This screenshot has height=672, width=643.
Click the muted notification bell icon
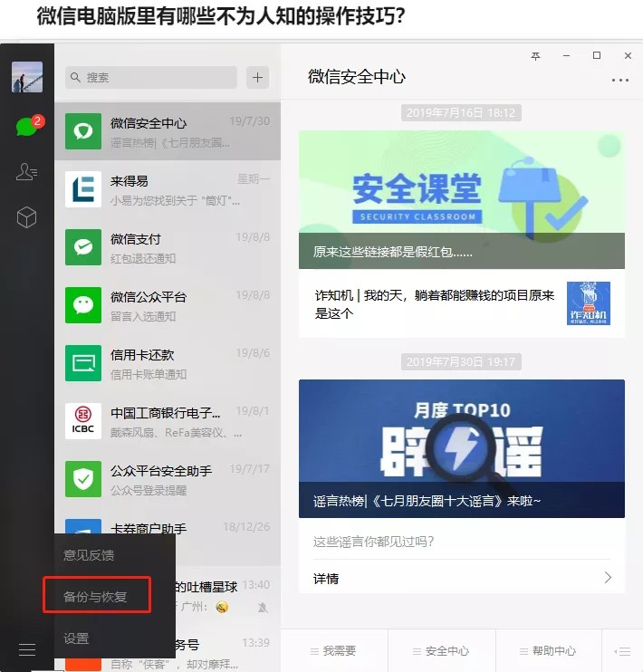click(263, 608)
